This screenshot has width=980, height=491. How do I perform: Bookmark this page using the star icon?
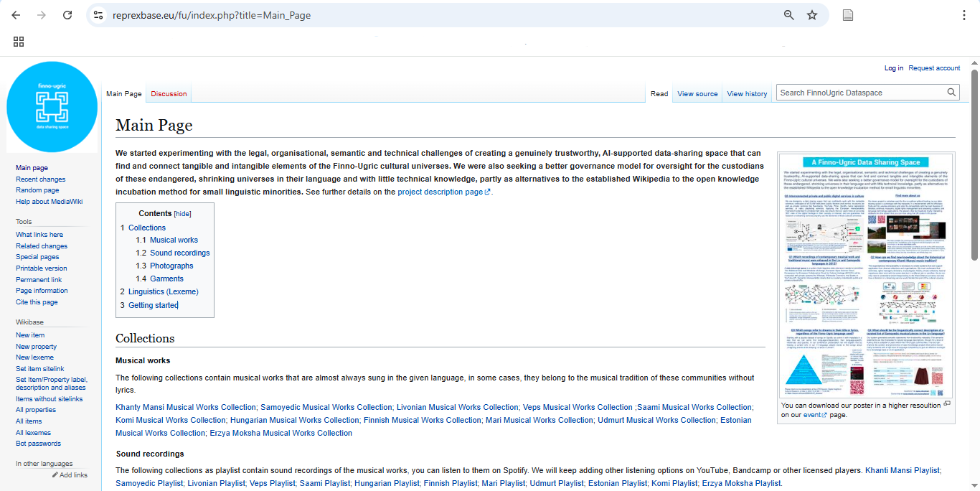(x=812, y=15)
